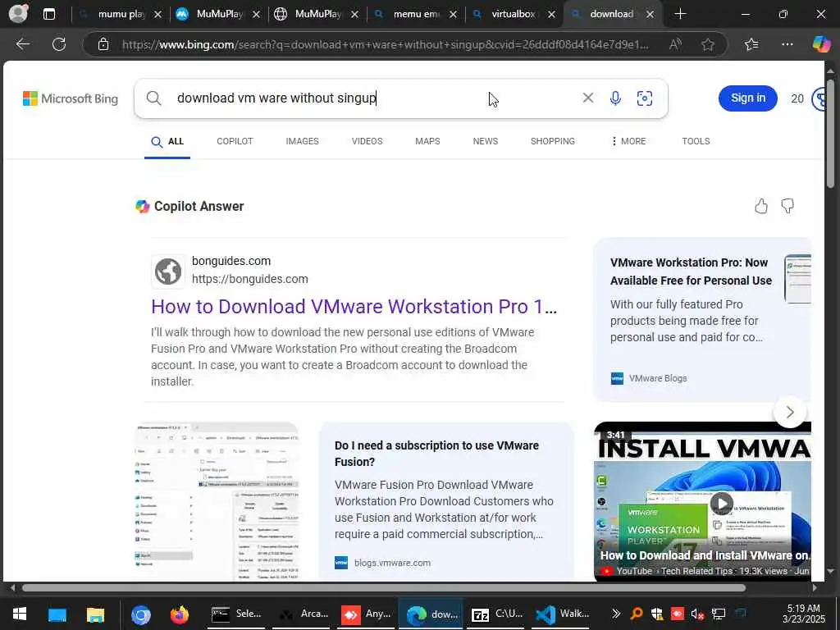This screenshot has height=630, width=840.
Task: Open the tab actions menu icon
Action: coord(48,14)
